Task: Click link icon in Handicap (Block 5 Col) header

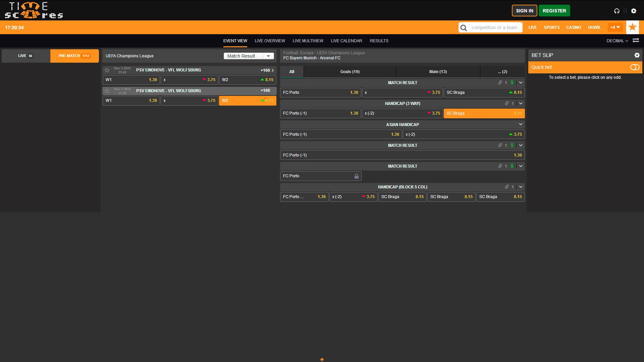Action: coord(507,187)
